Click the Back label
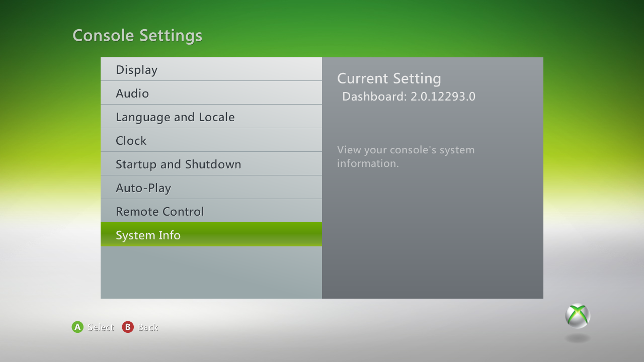Image resolution: width=644 pixels, height=362 pixels. [148, 327]
